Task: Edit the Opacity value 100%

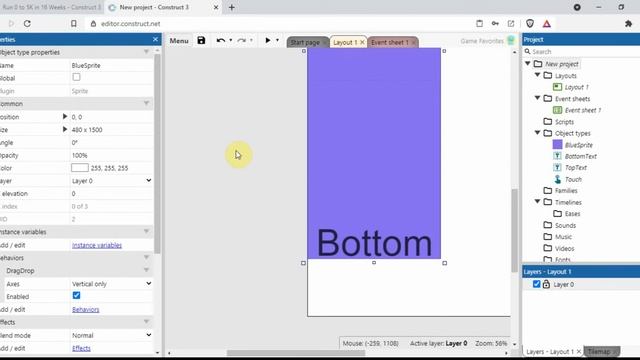Action: coord(111,155)
